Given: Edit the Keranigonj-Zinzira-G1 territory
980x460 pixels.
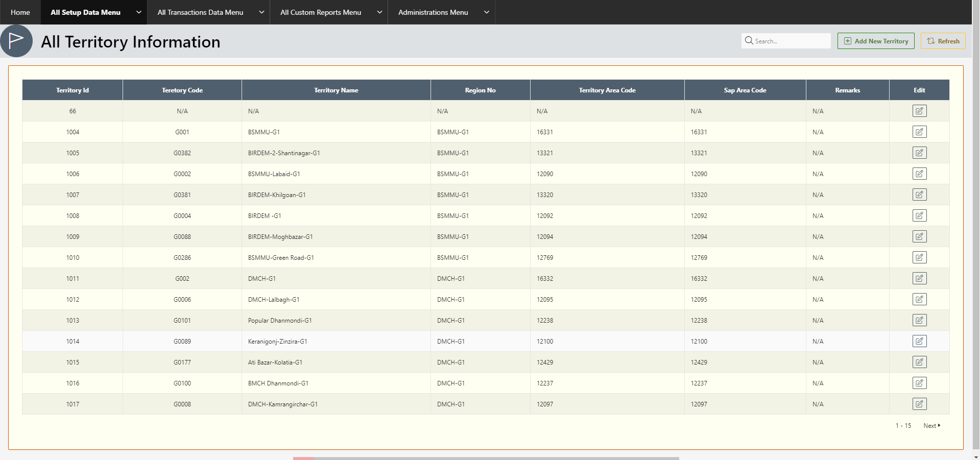Looking at the screenshot, I should click(x=919, y=341).
